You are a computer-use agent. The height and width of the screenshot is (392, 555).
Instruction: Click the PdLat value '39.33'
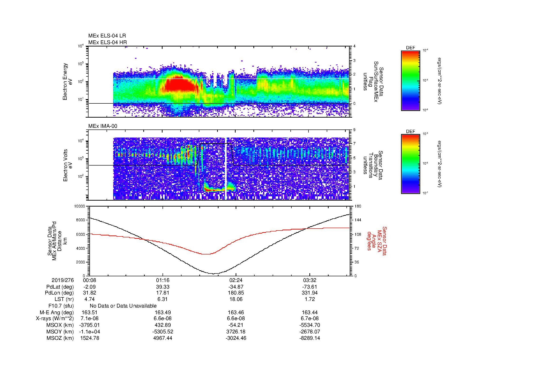pos(163,287)
